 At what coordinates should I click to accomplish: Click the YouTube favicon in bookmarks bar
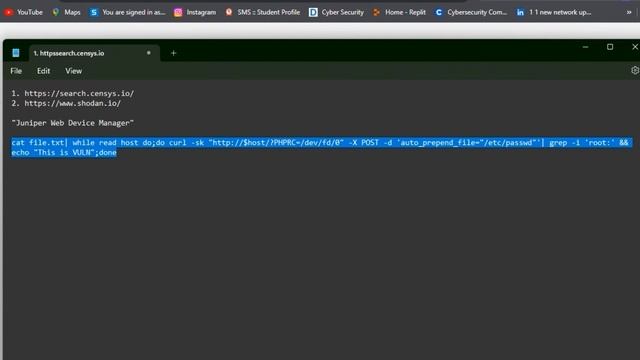pyautogui.click(x=9, y=12)
